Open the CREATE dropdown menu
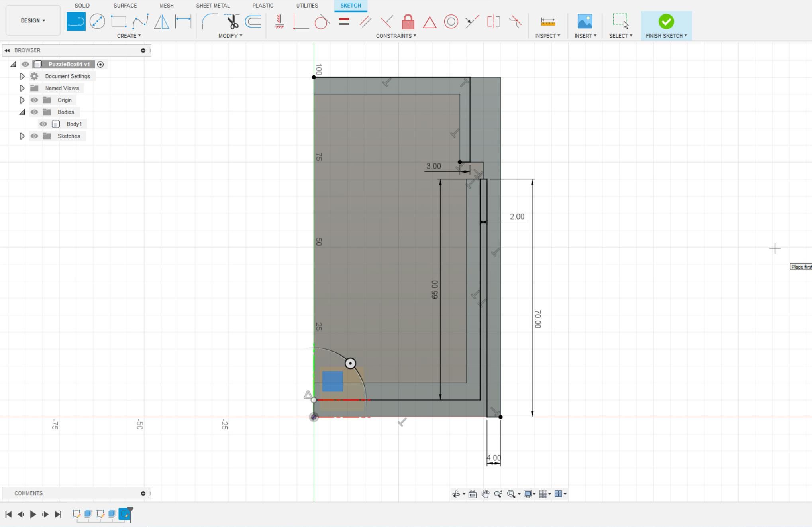Screen dimensions: 812x527 pos(129,35)
